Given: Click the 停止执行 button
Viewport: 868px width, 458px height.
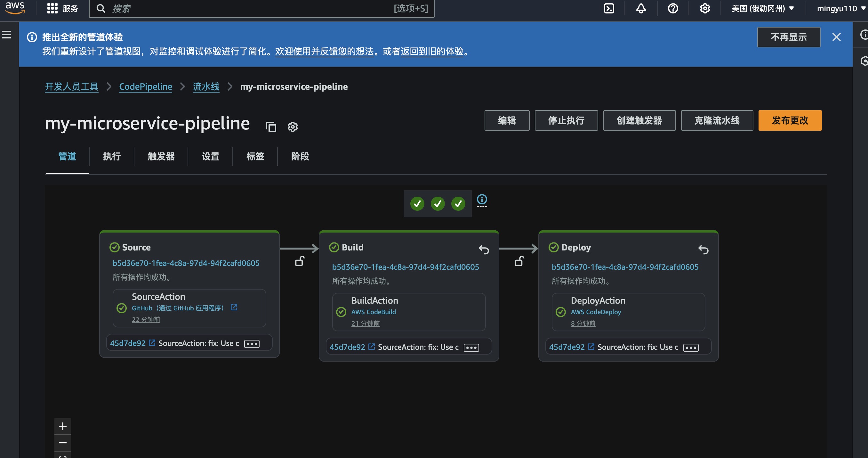Looking at the screenshot, I should pos(566,120).
